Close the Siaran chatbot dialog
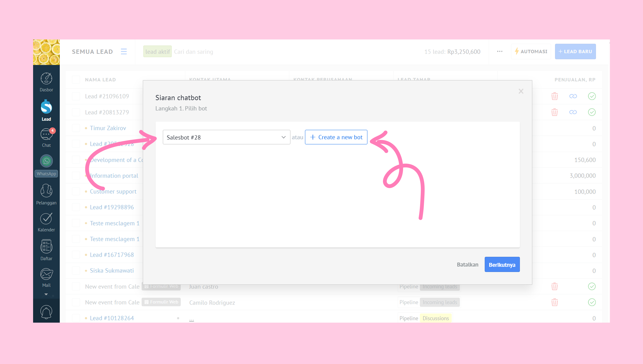Screen dimensions: 643x364 pos(521,91)
